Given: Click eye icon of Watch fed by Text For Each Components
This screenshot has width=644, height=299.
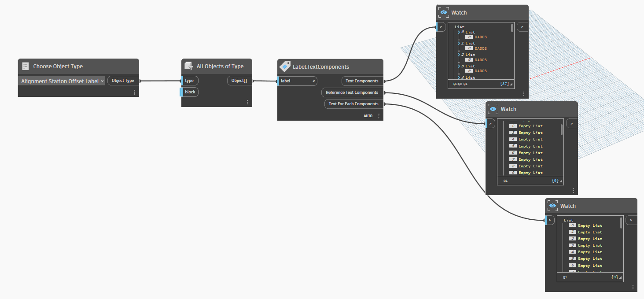Looking at the screenshot, I should coord(552,206).
